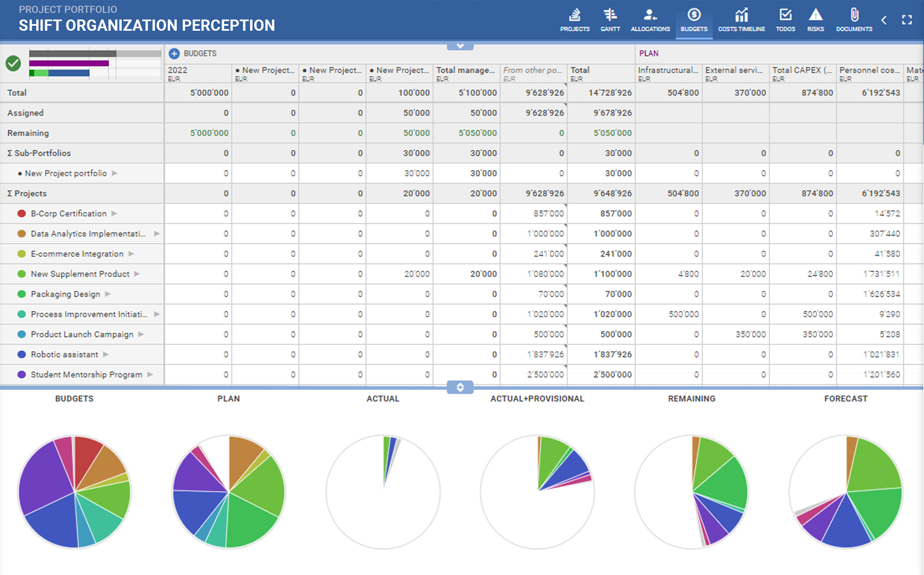Open the Projects view icon

click(575, 20)
